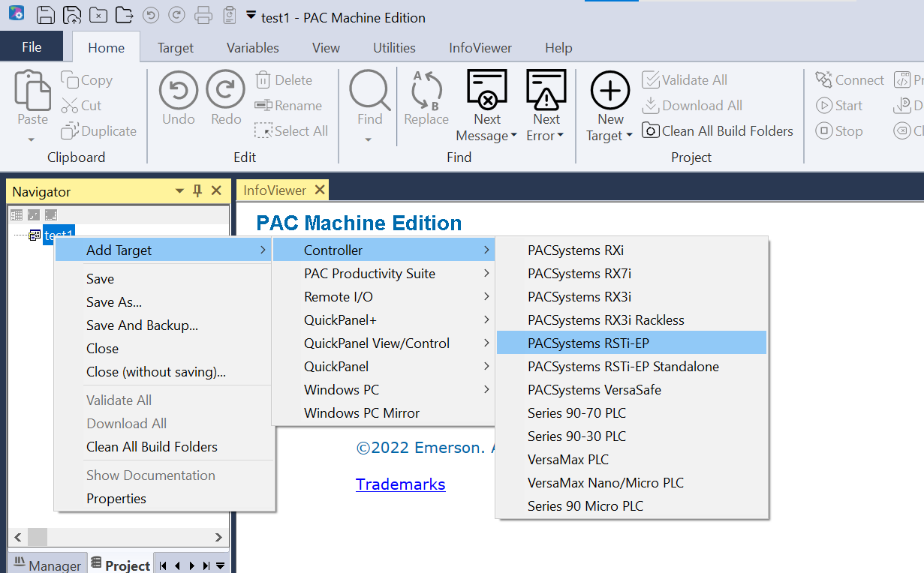Click the New Target plus icon

click(610, 90)
